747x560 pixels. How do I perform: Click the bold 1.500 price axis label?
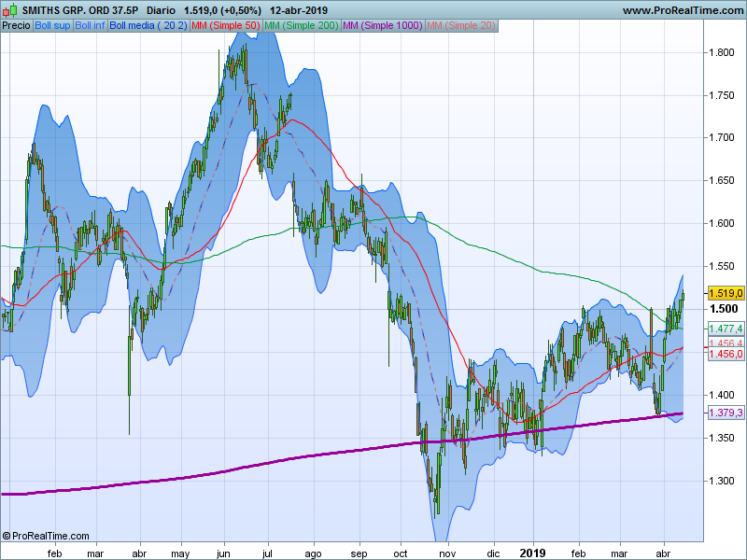coord(724,309)
